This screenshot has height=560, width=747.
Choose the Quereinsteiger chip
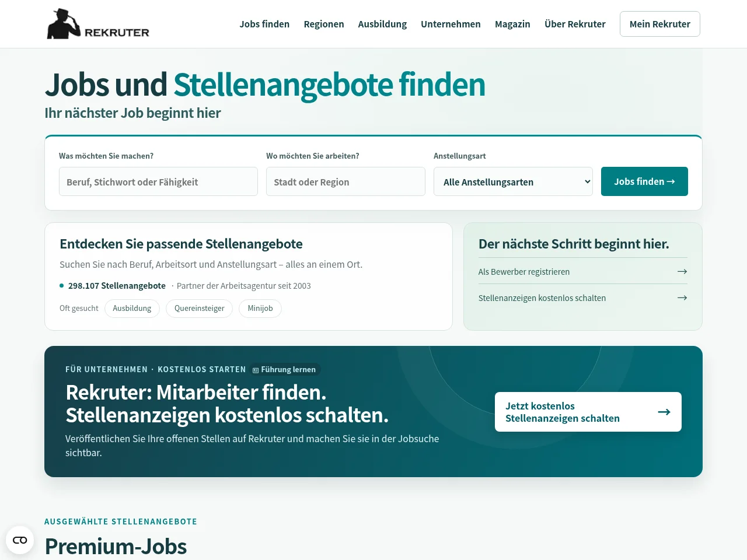point(200,309)
